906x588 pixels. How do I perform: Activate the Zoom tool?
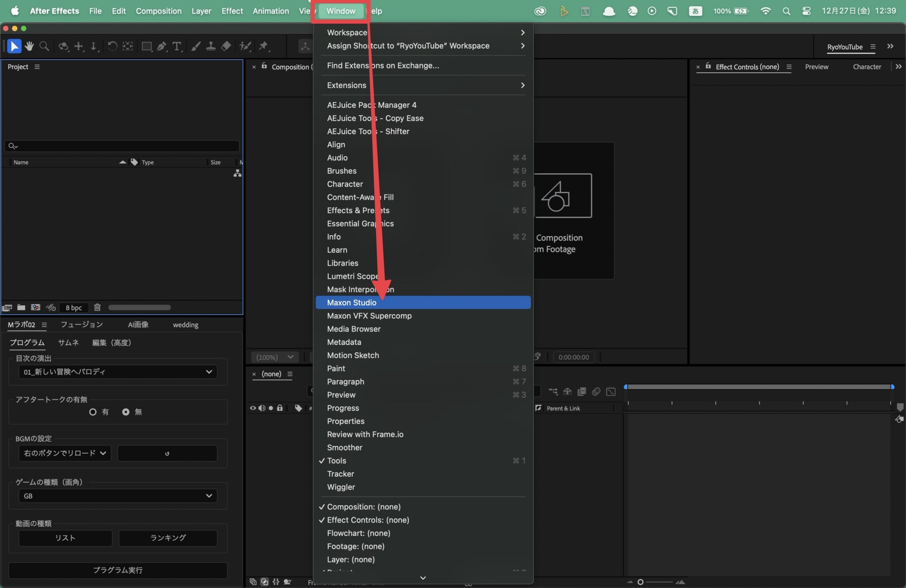(44, 46)
